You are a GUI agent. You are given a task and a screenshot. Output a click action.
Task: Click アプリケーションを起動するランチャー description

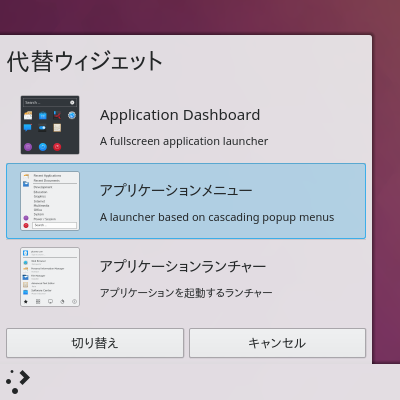[186, 293]
